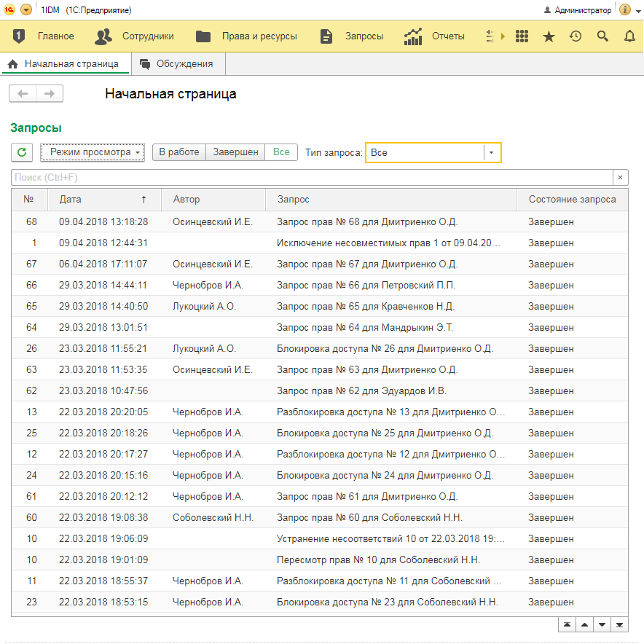Jump to the first row arrow icon
Viewport: 644px width, 644px height.
[x=566, y=625]
